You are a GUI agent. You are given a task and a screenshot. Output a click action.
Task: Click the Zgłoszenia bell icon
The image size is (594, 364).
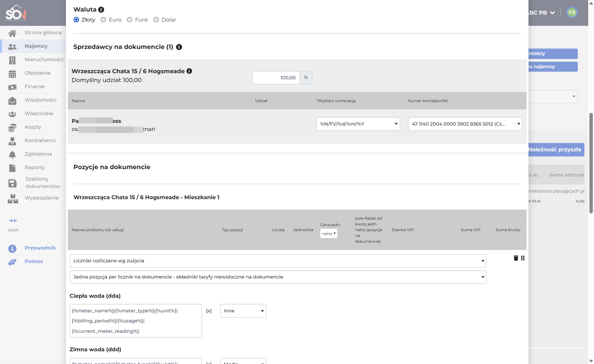click(x=12, y=154)
